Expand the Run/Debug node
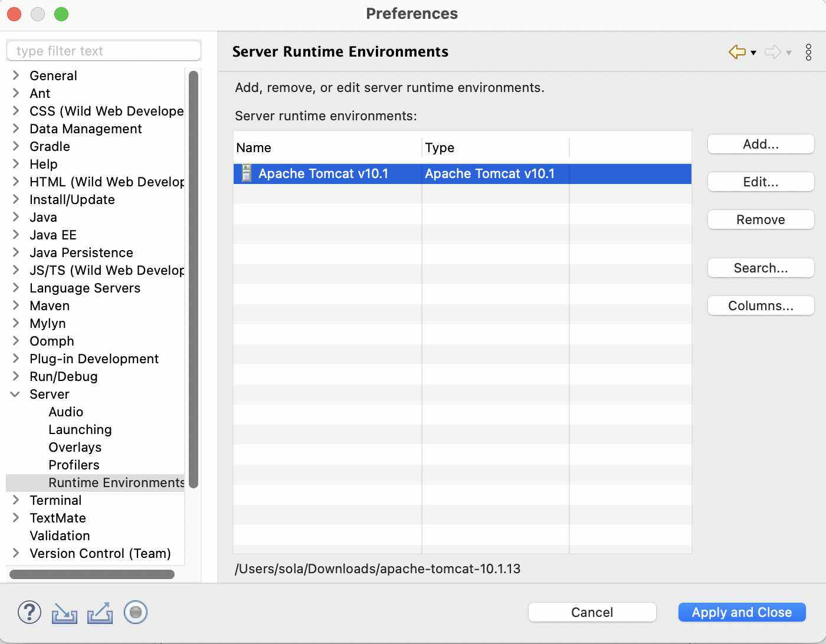 point(16,376)
